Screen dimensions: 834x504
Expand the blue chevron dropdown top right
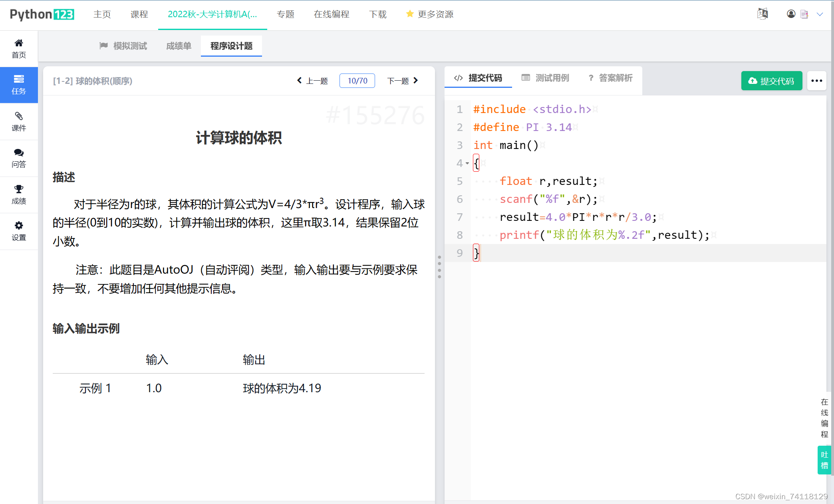click(820, 14)
